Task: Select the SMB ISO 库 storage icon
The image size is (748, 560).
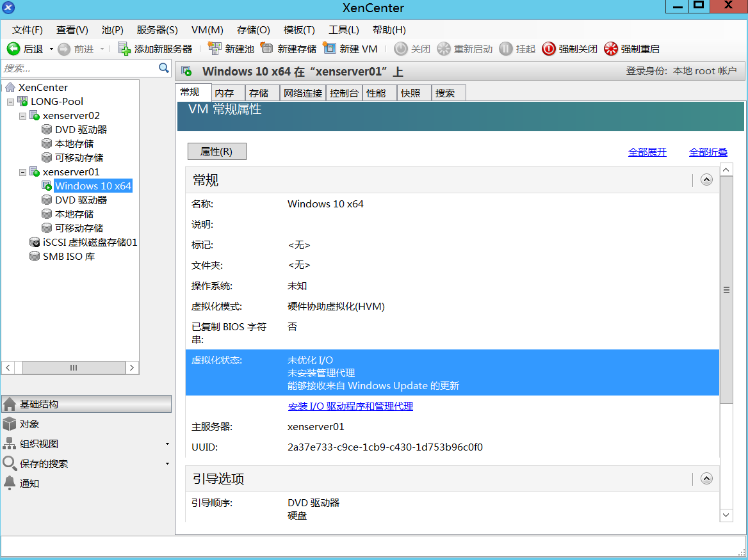Action: tap(35, 257)
